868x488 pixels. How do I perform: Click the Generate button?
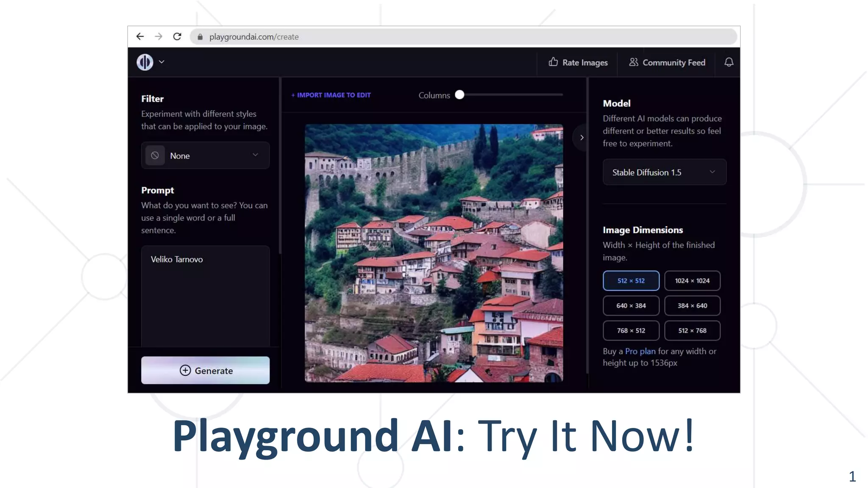pyautogui.click(x=205, y=370)
